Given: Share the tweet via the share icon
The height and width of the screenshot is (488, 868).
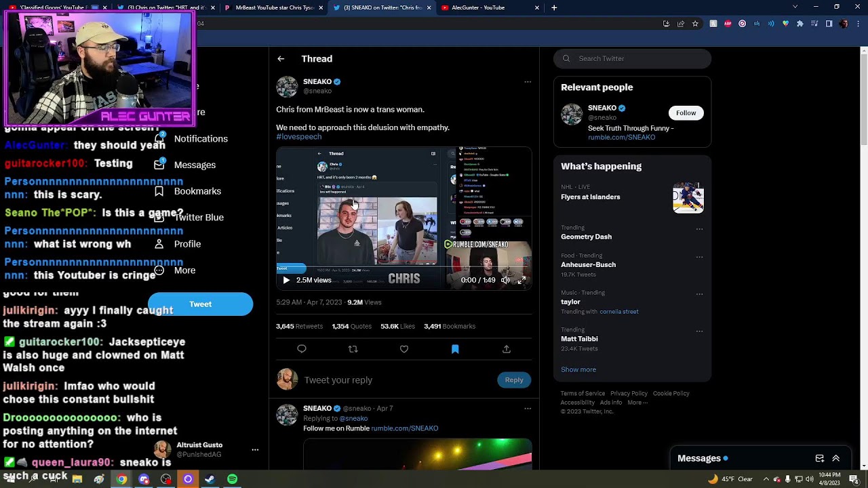Looking at the screenshot, I should pos(507,349).
